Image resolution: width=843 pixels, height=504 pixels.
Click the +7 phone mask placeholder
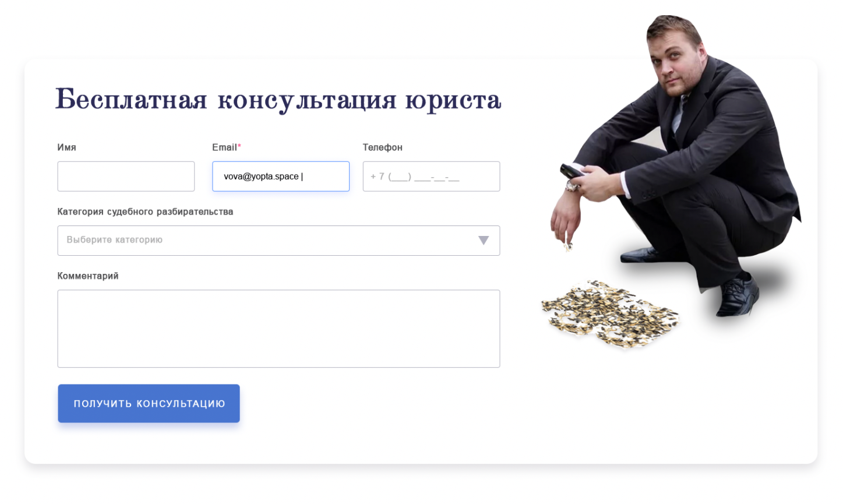coord(415,177)
